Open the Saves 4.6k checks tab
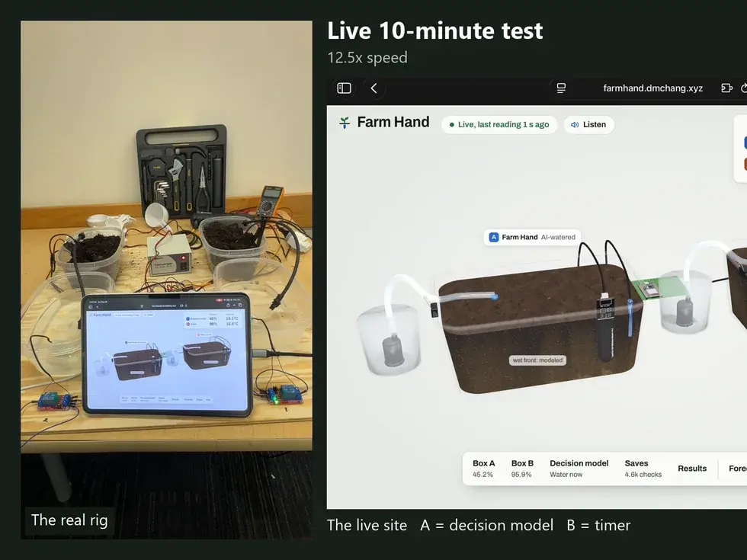 (x=643, y=469)
